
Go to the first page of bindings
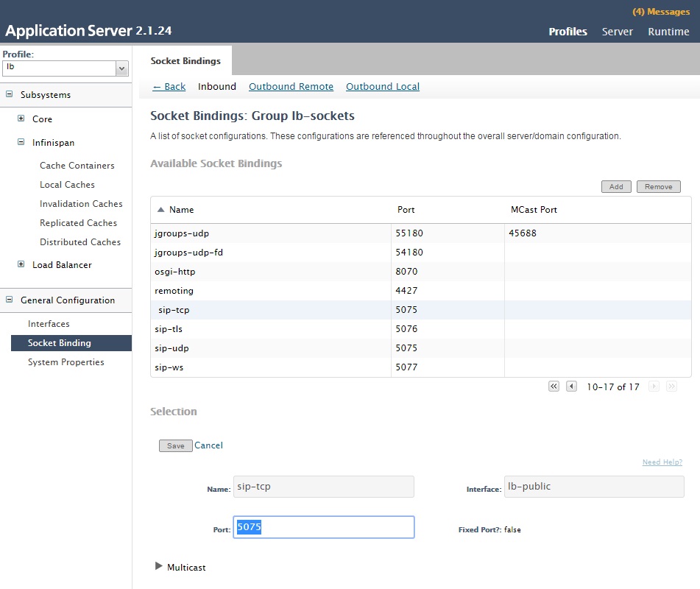coord(554,387)
